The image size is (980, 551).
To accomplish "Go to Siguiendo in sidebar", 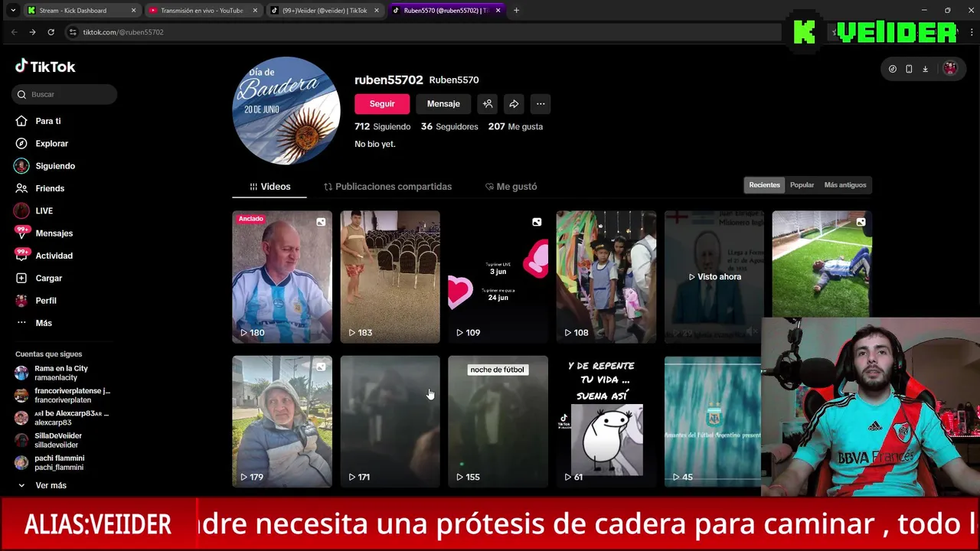I will 54,166.
